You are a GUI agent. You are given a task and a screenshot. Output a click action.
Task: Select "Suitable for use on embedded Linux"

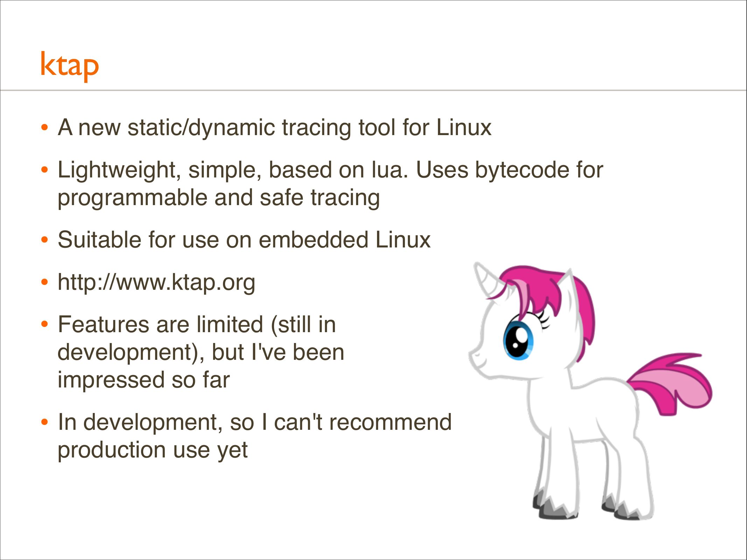(x=244, y=240)
